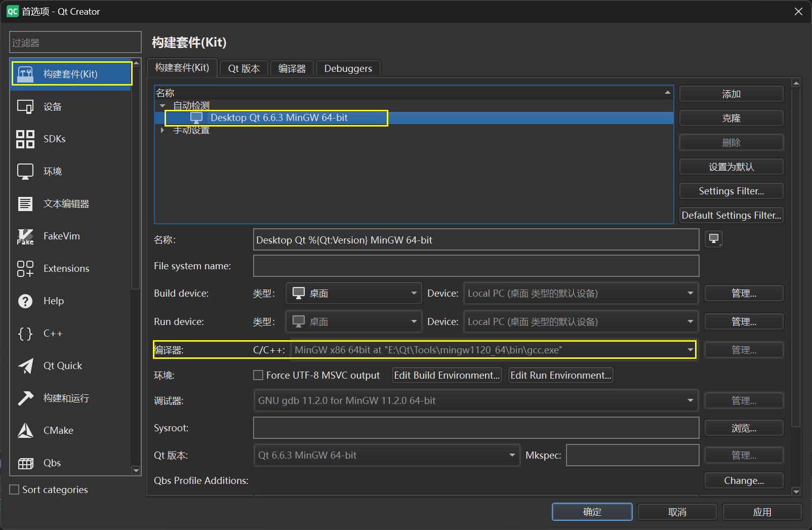Click the 克隆 button
The width and height of the screenshot is (812, 530).
[x=732, y=118]
